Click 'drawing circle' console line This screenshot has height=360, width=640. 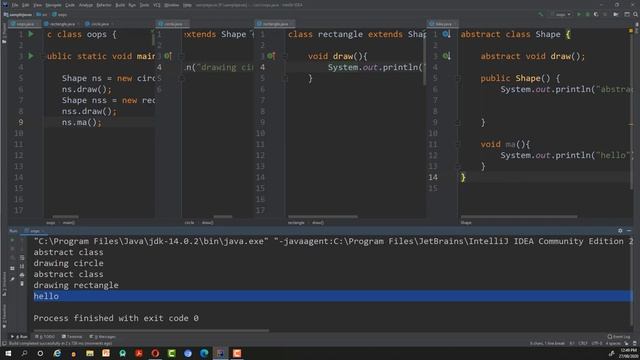(x=68, y=263)
